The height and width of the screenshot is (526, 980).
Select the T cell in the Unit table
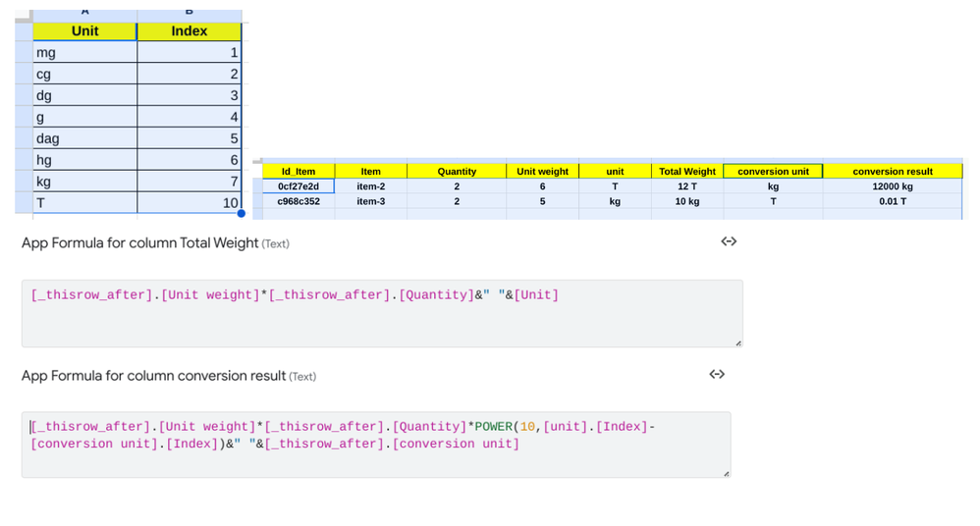pyautogui.click(x=85, y=202)
